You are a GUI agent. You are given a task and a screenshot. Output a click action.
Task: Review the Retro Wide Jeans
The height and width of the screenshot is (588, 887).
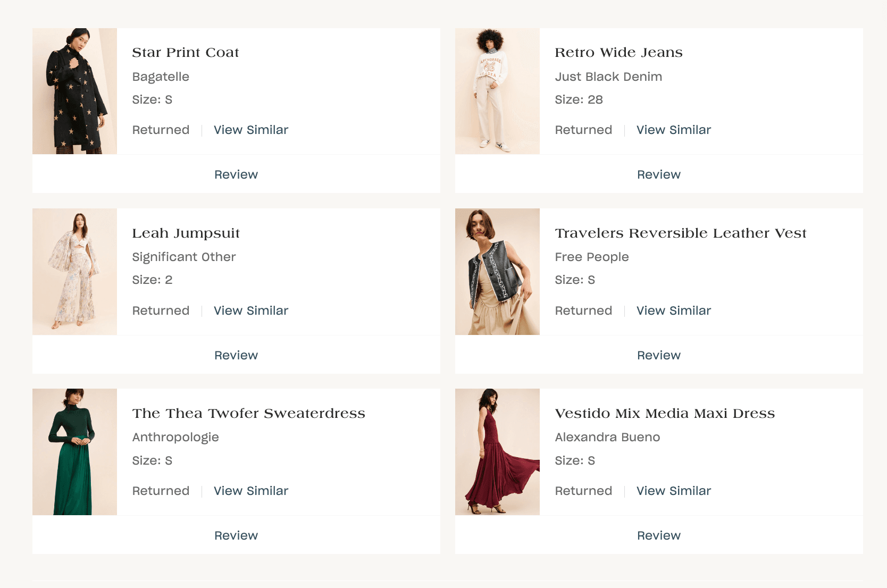coord(659,174)
